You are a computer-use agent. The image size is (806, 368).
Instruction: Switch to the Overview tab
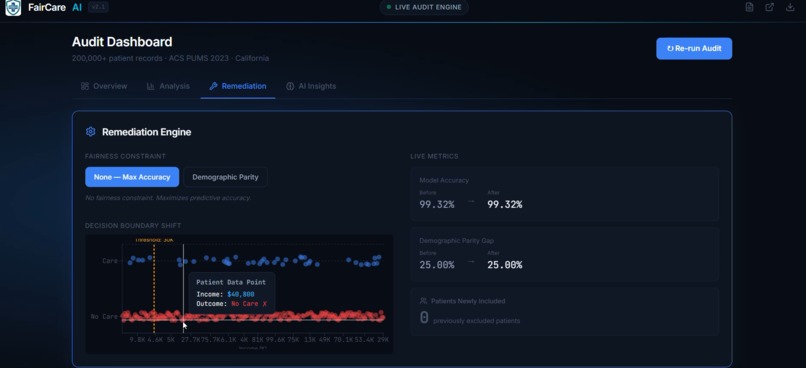(x=104, y=86)
